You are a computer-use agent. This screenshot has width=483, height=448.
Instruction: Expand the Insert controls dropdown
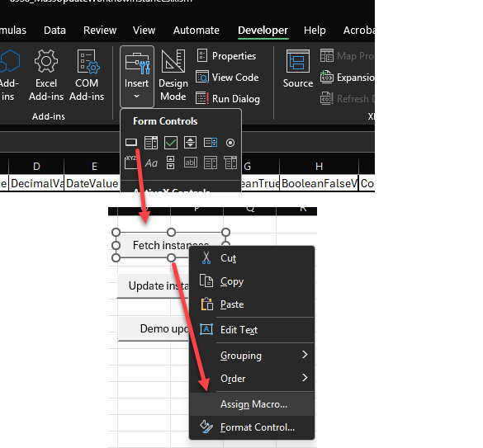(x=137, y=77)
